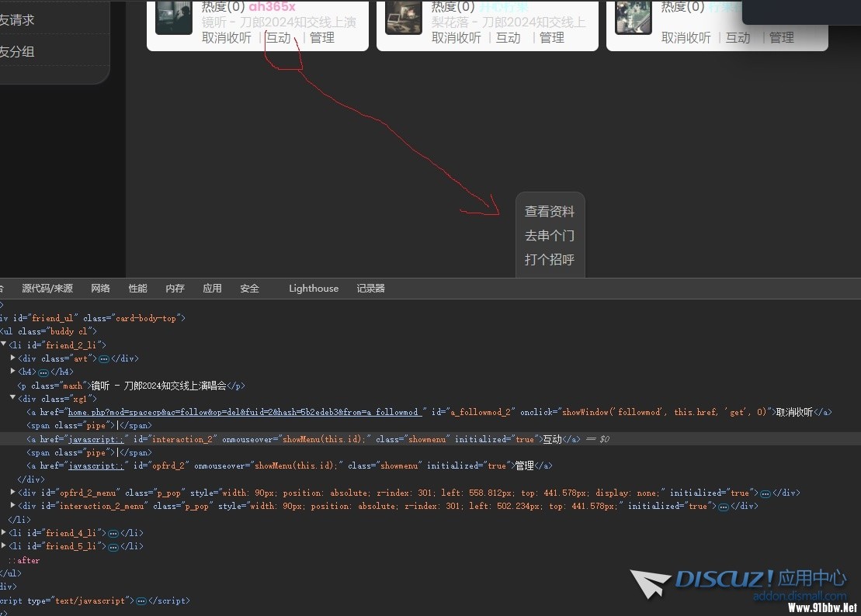The height and width of the screenshot is (616, 861).
Task: Click 取消收听 on the first friend card
Action: (227, 37)
